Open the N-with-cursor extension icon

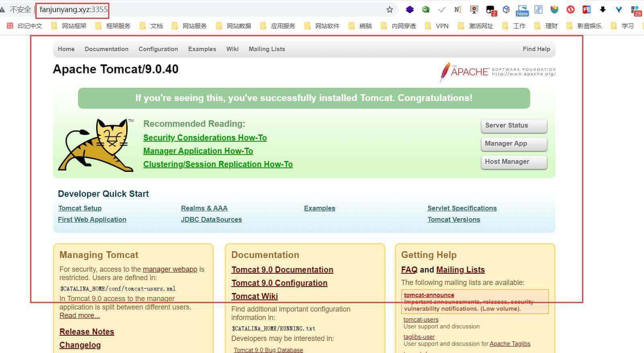pos(458,10)
